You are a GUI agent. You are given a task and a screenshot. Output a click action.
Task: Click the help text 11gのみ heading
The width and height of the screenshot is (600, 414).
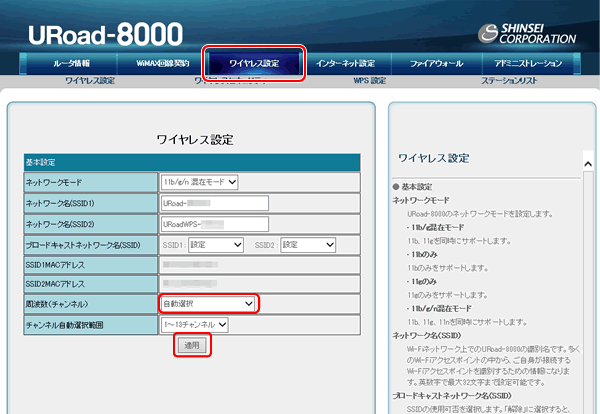coord(424,282)
